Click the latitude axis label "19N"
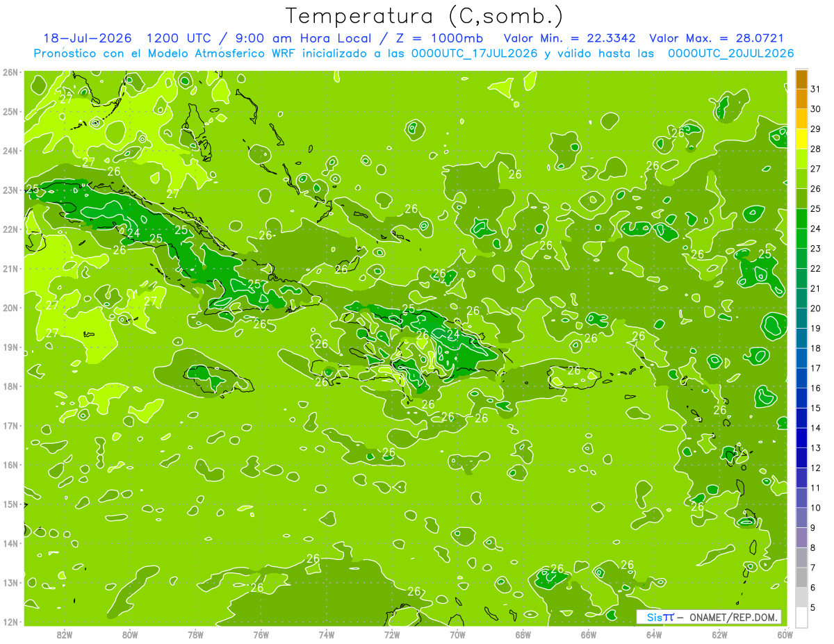 tap(10, 347)
